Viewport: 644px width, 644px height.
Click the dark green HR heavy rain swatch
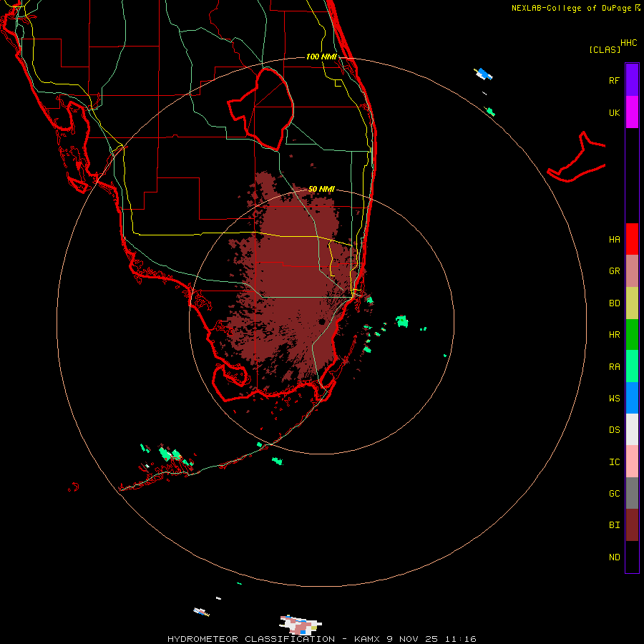point(632,334)
